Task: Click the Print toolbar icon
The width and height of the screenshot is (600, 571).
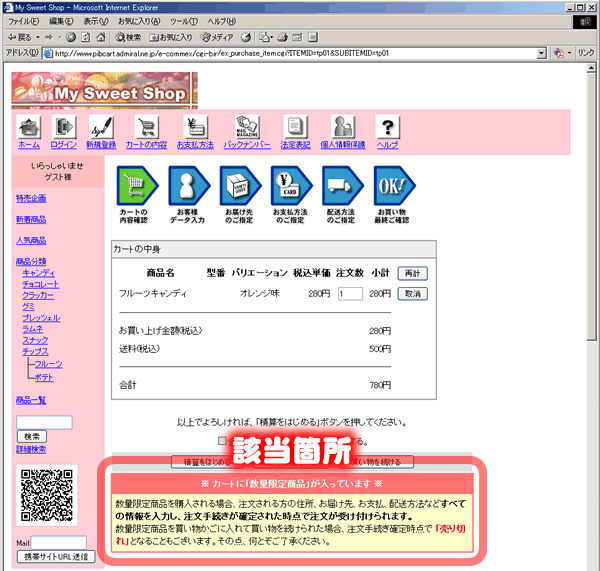Action: [x=283, y=37]
